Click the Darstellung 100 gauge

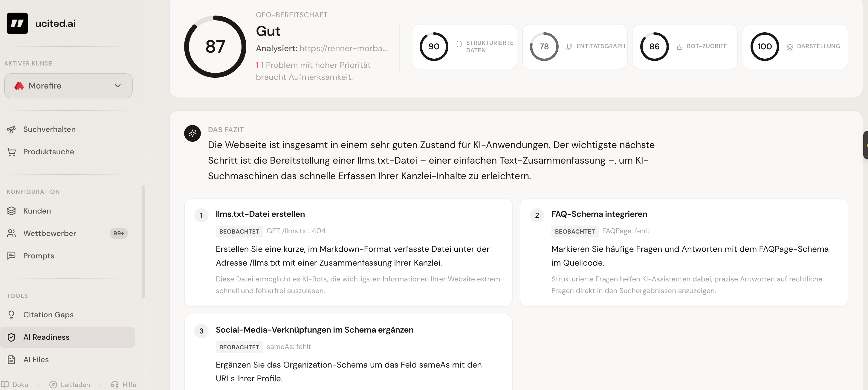[x=764, y=47]
